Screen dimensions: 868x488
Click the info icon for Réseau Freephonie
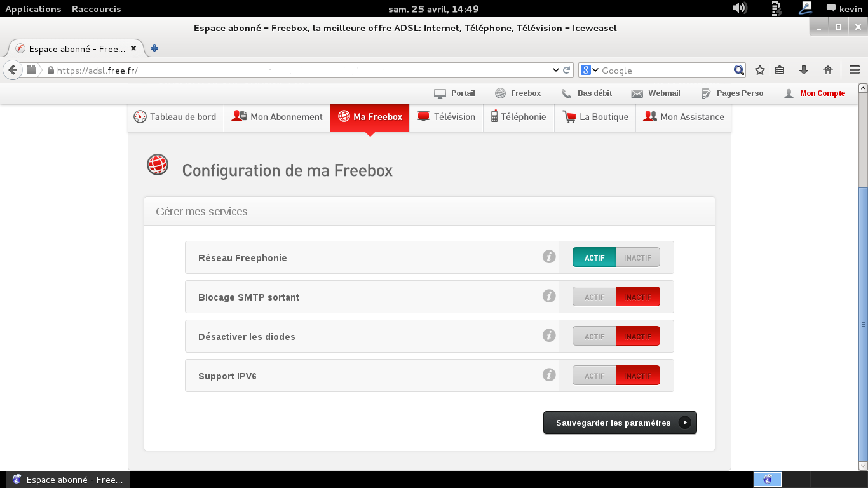(x=549, y=257)
